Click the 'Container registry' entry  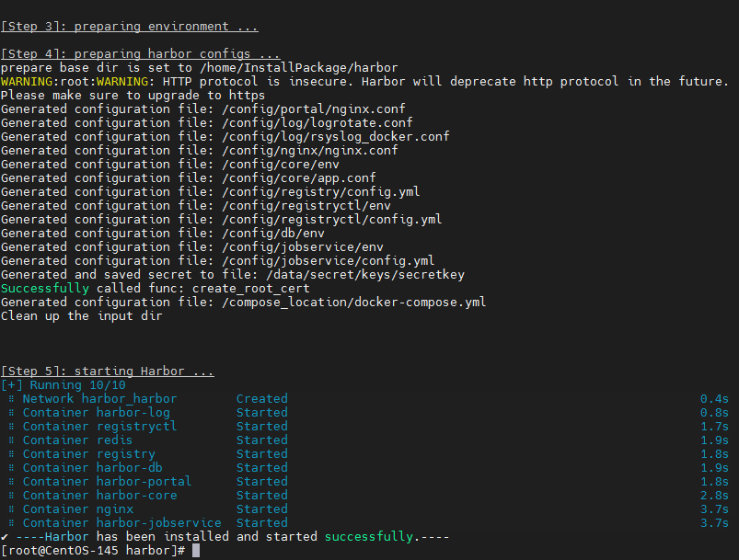tap(89, 453)
